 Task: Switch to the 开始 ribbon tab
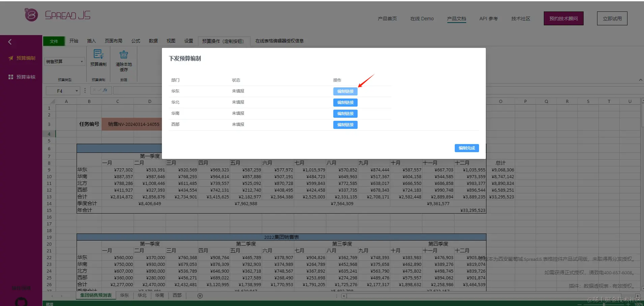point(74,41)
